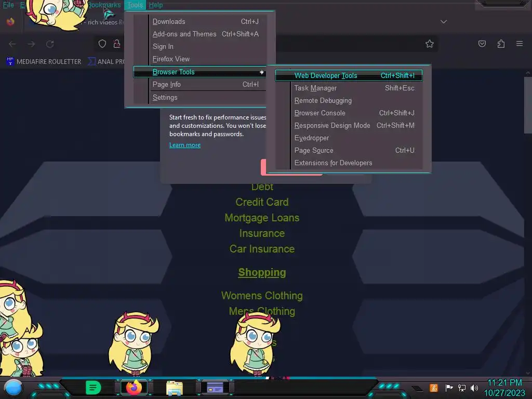
Task: Open Firefox View menu entry
Action: (x=200, y=59)
